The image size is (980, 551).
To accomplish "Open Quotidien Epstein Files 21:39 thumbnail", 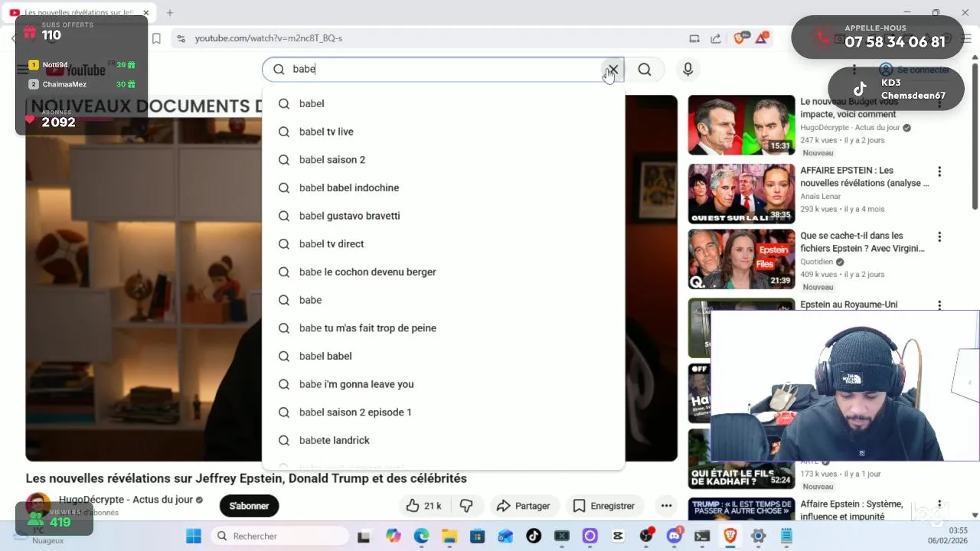I will pos(741,259).
